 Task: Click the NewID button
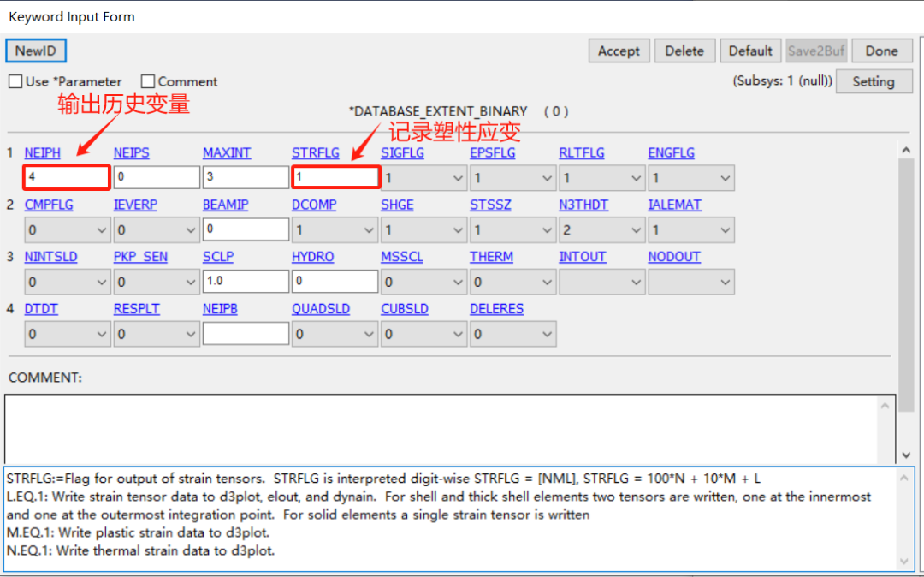pos(36,51)
